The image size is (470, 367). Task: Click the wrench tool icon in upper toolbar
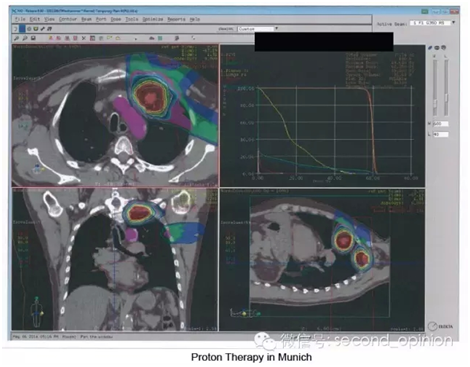coord(43,29)
